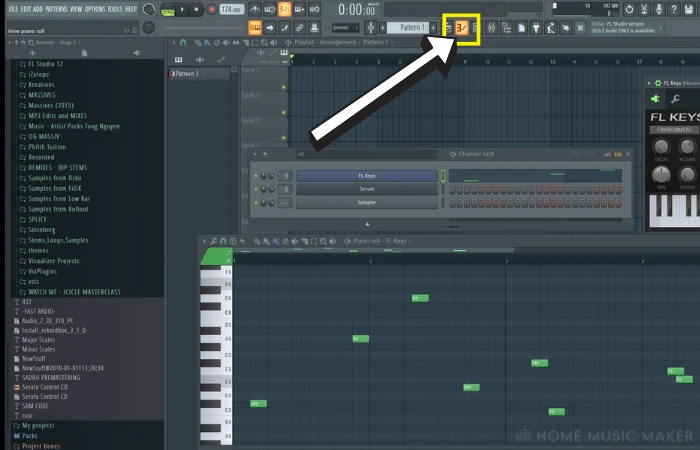Open the OPTIONS menu
Image resolution: width=700 pixels, height=450 pixels.
click(x=95, y=9)
